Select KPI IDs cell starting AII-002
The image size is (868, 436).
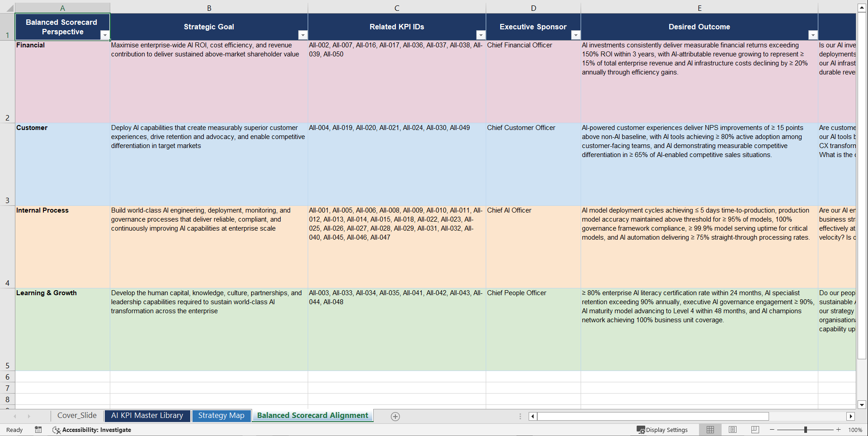pos(397,82)
